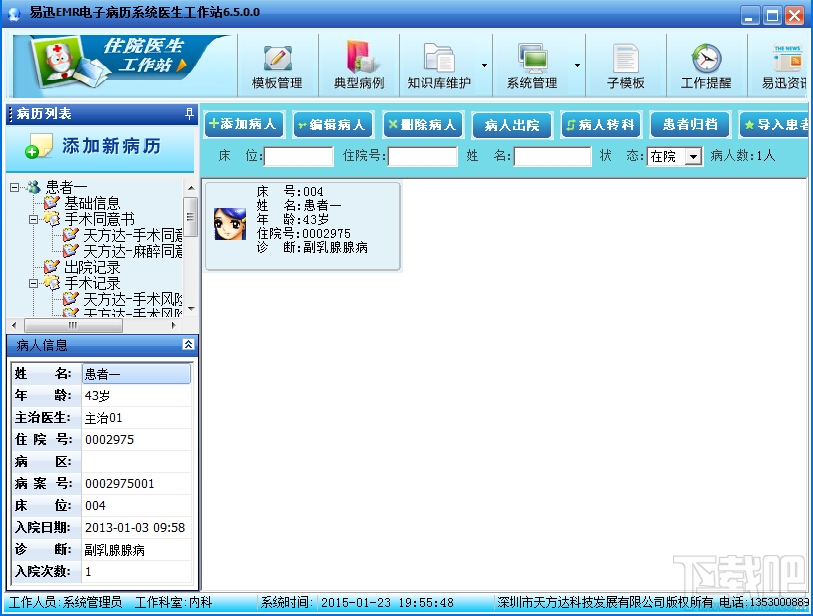Click the 患者一 patient icon in tree
Image resolution: width=813 pixels, height=616 pixels.
[34, 187]
